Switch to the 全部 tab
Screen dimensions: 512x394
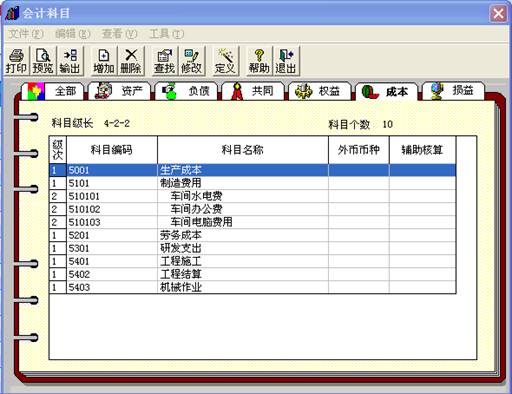pos(52,91)
